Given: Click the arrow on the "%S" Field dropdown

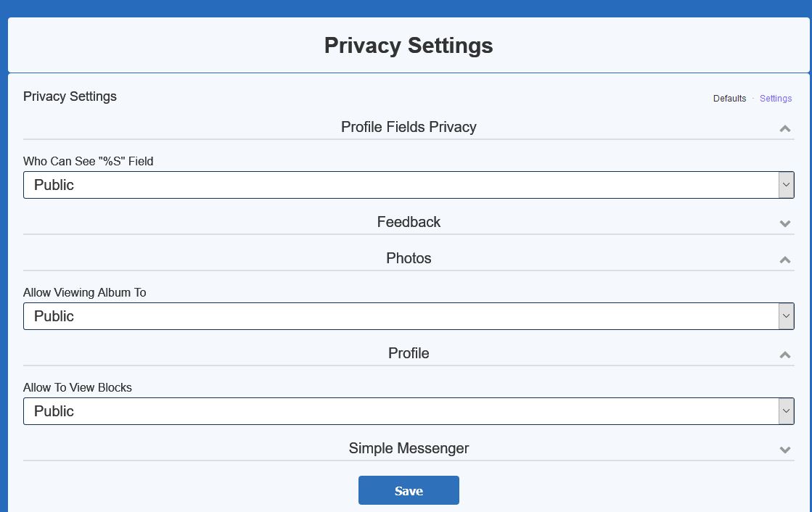Looking at the screenshot, I should coord(786,185).
